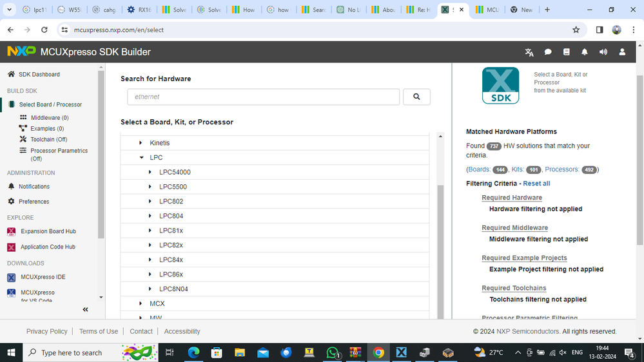Image resolution: width=644 pixels, height=362 pixels.
Task: Go back in browser
Action: (11, 30)
